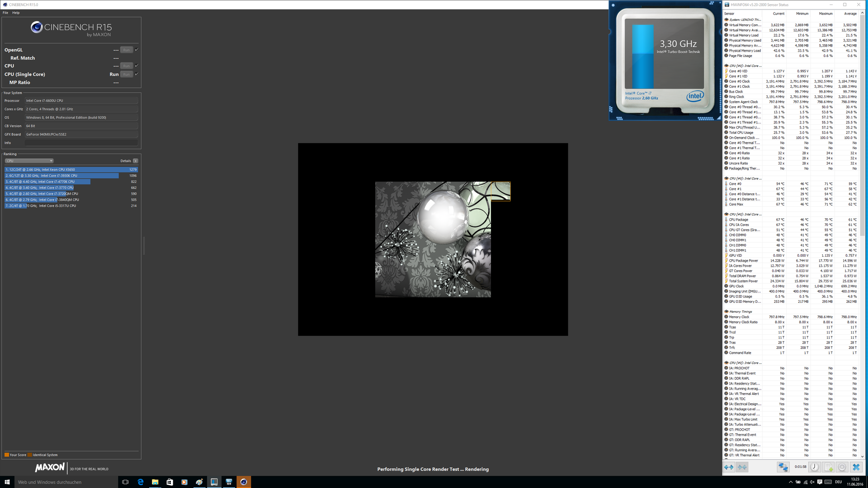
Task: Open the Cinebench taskbar icon
Action: pos(244,482)
